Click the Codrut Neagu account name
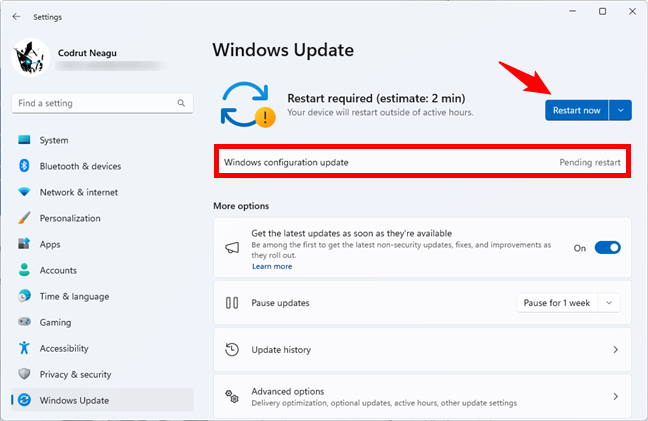The image size is (648, 421). point(87,53)
